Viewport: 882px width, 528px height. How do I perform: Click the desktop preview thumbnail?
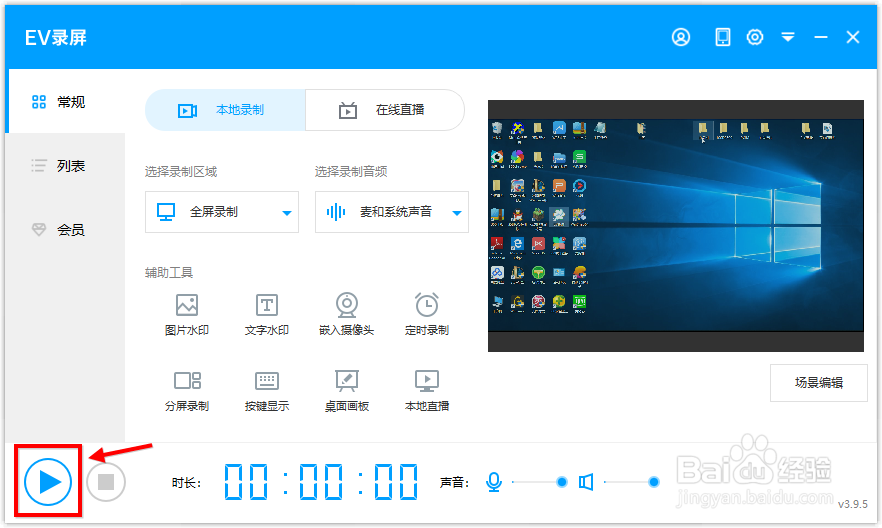coord(676,226)
